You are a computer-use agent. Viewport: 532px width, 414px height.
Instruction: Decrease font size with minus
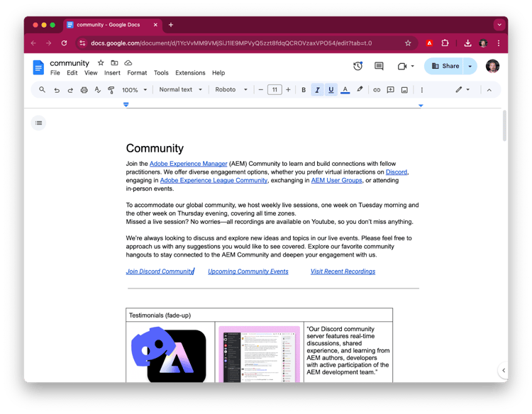coord(260,90)
